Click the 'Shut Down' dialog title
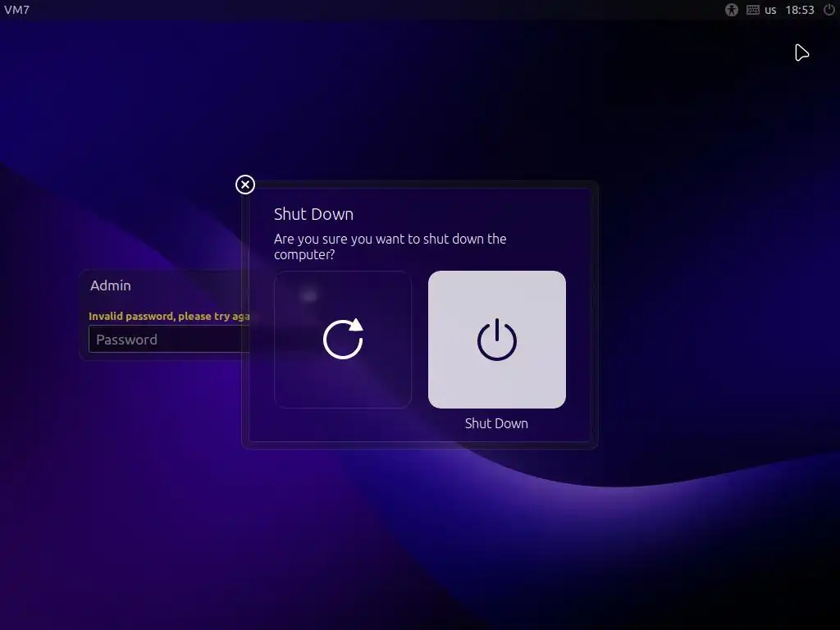840x630 pixels. 313,214
